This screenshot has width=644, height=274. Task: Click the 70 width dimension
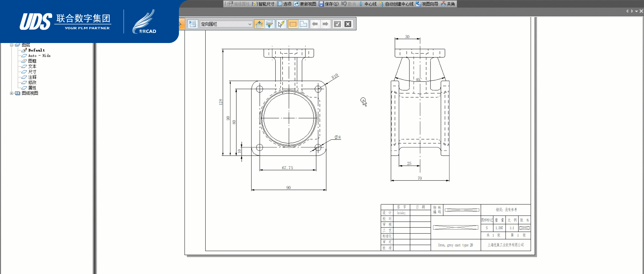coord(420,178)
